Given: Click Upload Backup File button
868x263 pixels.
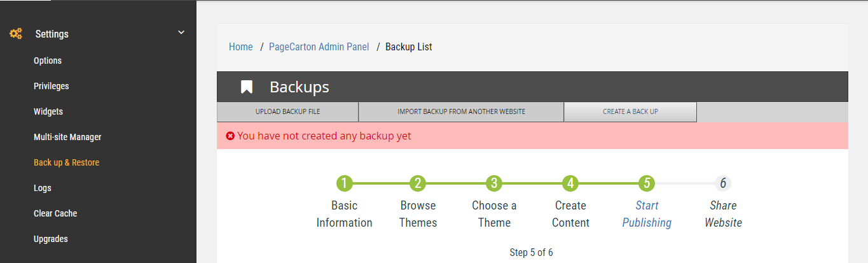Looking at the screenshot, I should [x=288, y=111].
